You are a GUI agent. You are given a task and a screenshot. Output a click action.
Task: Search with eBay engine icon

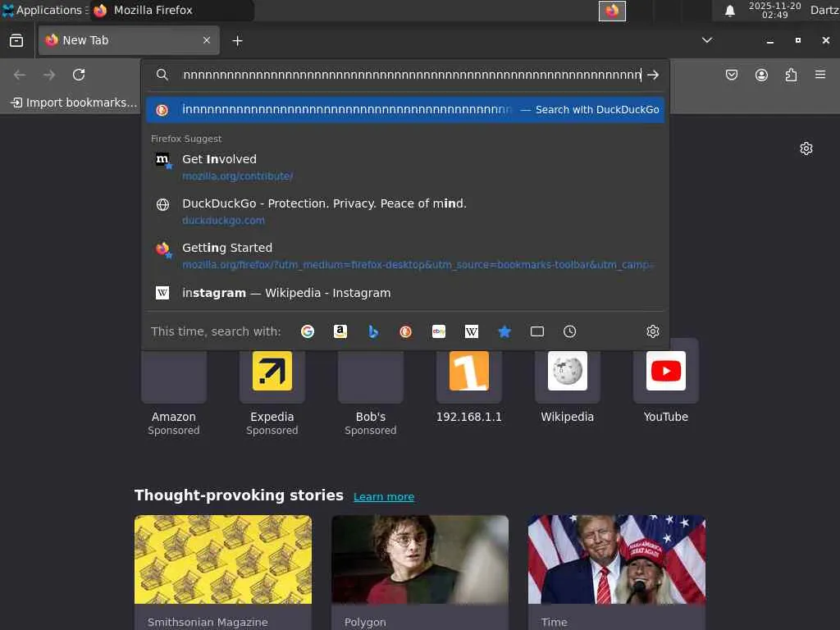439,331
